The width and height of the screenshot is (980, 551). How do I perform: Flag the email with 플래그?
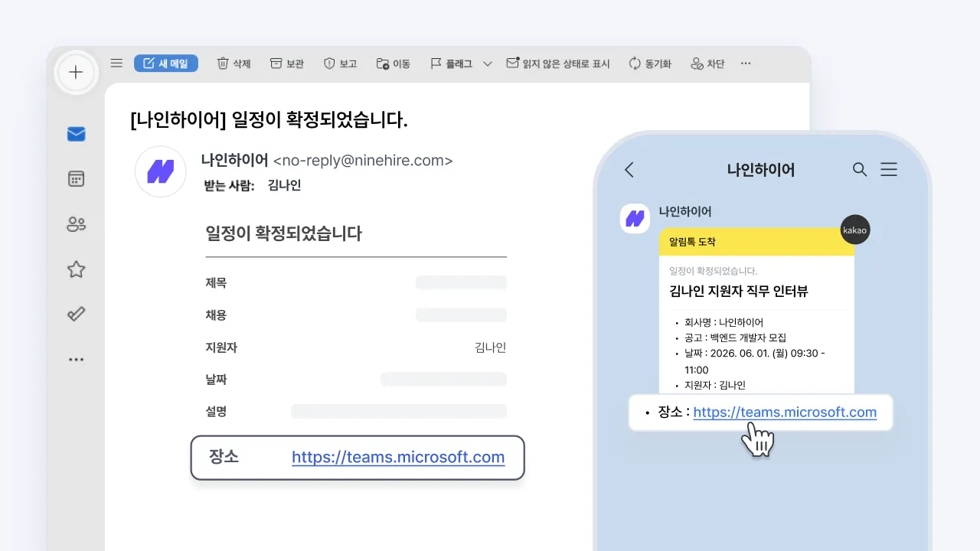[451, 64]
